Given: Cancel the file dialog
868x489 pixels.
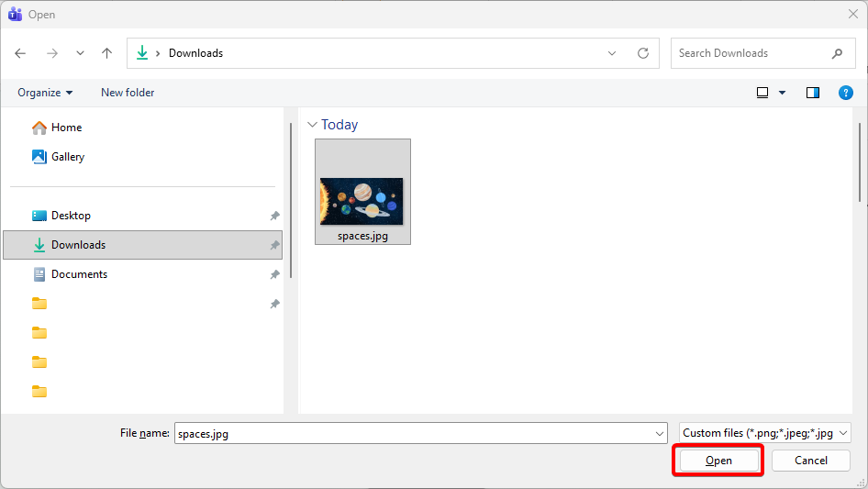Looking at the screenshot, I should click(810, 461).
